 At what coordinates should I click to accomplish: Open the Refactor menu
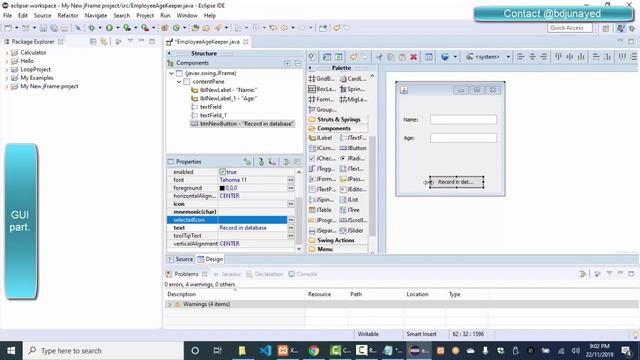pos(68,16)
